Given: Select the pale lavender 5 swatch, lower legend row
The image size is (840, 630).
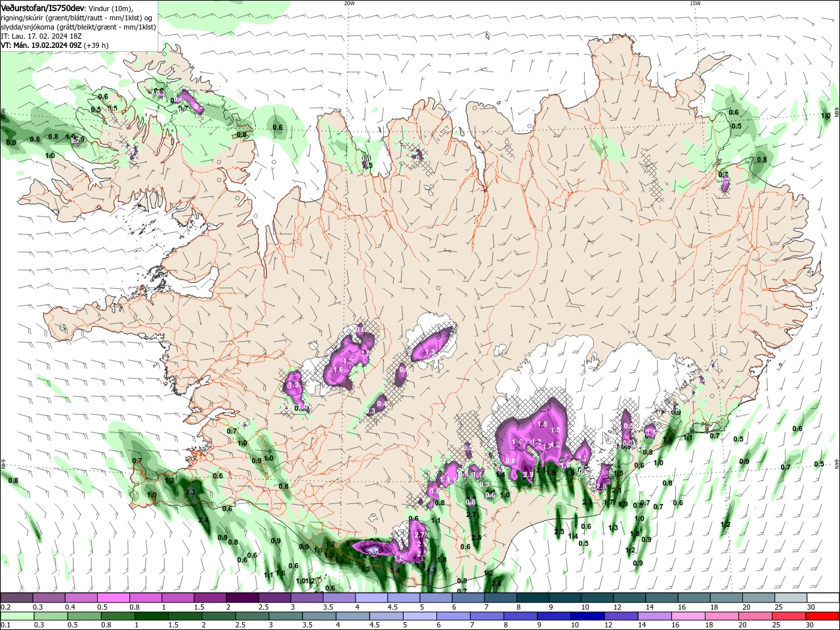Looking at the screenshot, I should point(420,616).
